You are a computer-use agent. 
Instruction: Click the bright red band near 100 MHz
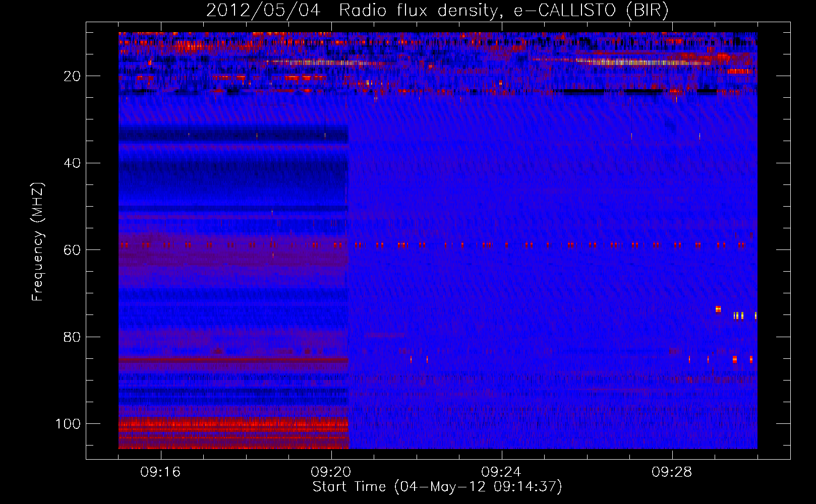tap(234, 424)
